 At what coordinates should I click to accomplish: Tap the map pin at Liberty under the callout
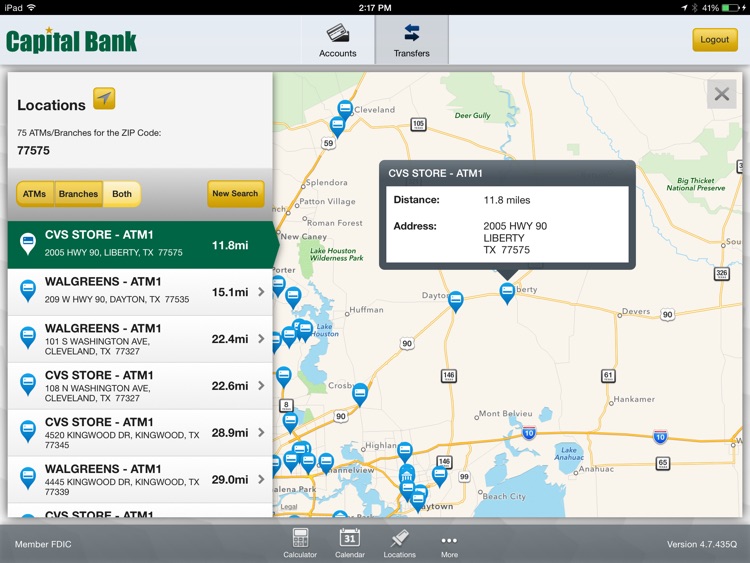pyautogui.click(x=507, y=292)
